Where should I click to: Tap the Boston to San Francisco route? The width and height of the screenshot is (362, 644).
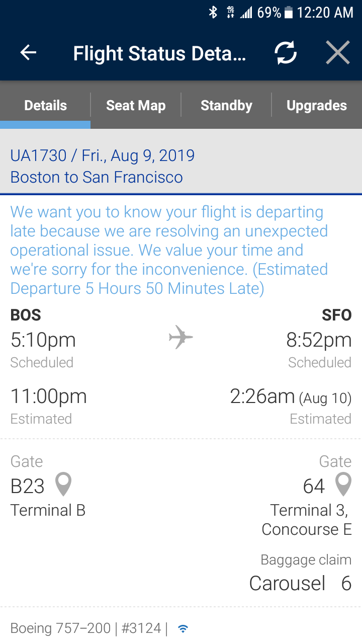97,177
